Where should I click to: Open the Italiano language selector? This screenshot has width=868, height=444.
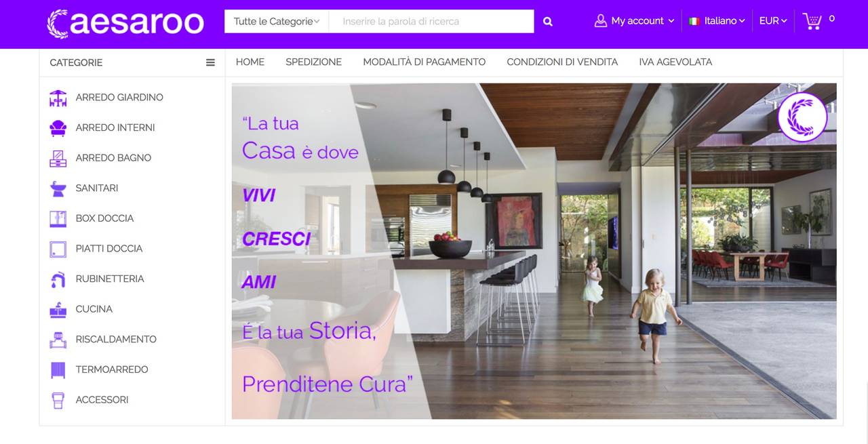coord(717,21)
